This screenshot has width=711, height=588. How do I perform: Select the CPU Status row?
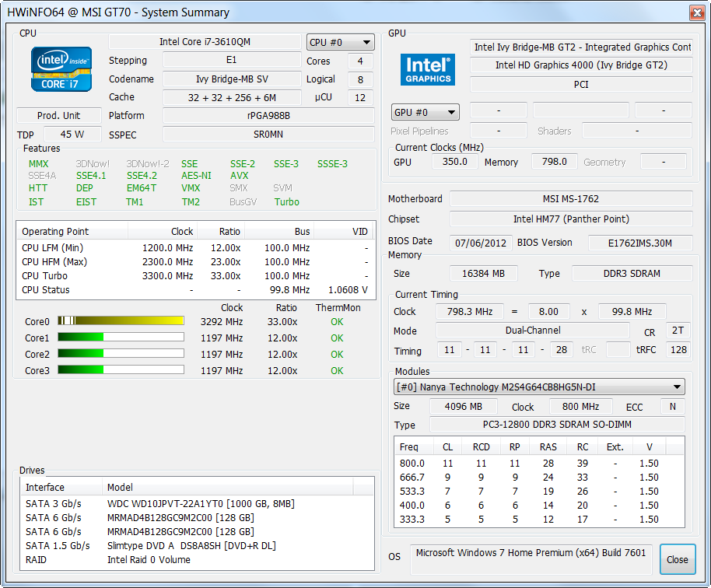coord(196,289)
